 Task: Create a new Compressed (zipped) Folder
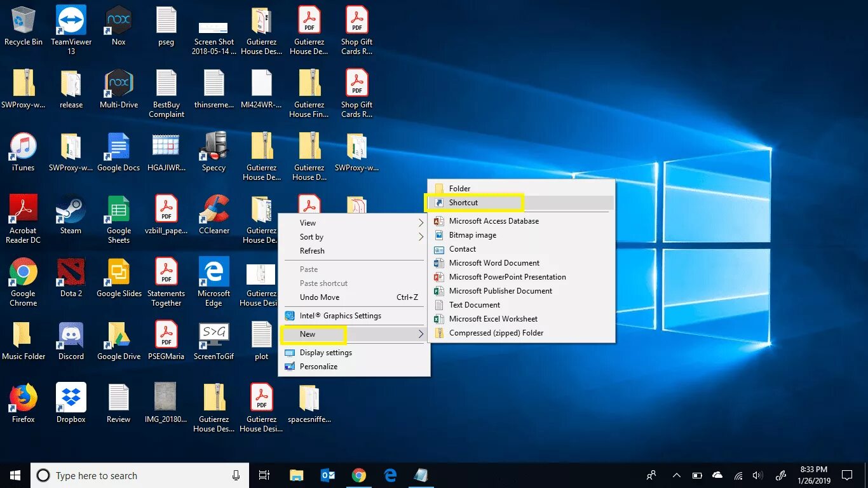point(521,333)
